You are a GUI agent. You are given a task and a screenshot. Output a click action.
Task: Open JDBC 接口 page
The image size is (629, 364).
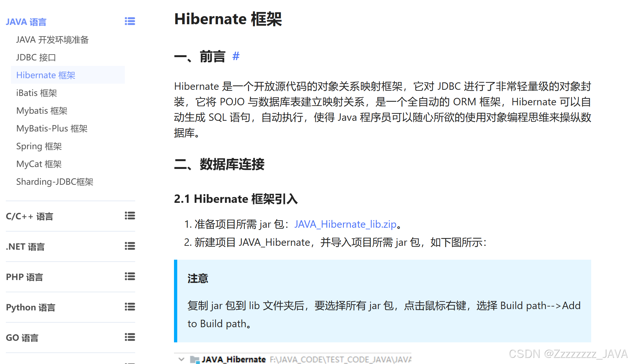36,57
